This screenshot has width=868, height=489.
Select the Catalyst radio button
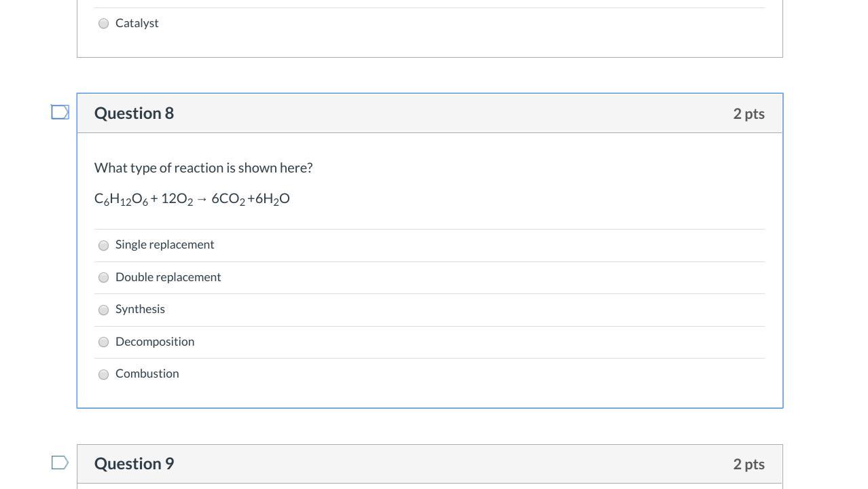click(x=103, y=24)
